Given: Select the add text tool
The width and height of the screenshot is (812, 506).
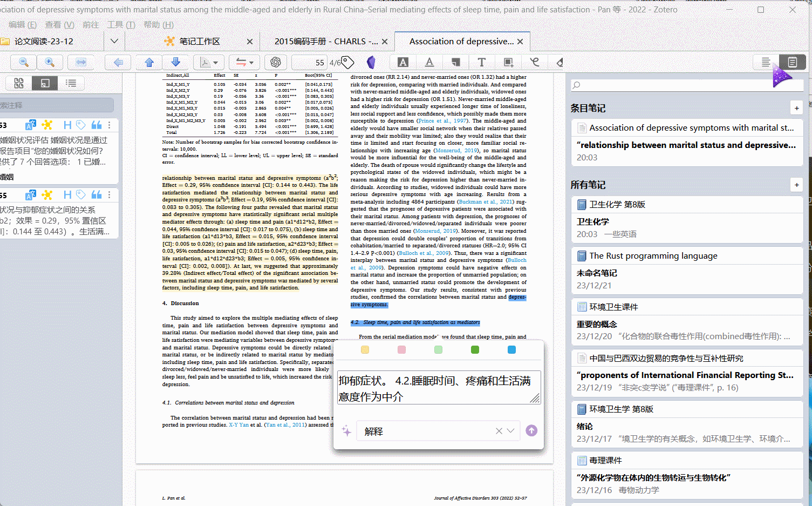Looking at the screenshot, I should pyautogui.click(x=482, y=62).
